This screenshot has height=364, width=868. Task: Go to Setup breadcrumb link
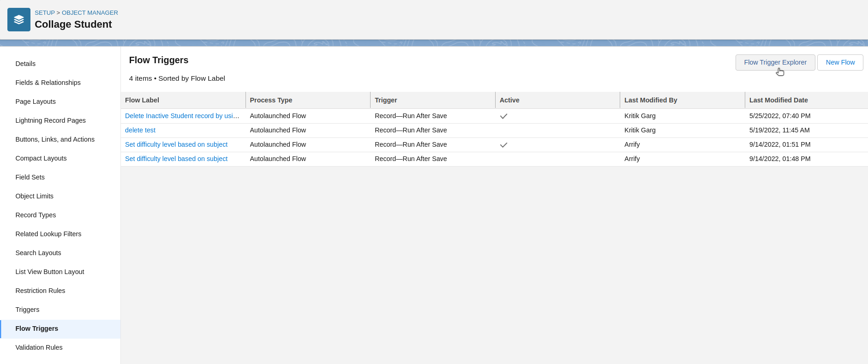[45, 12]
